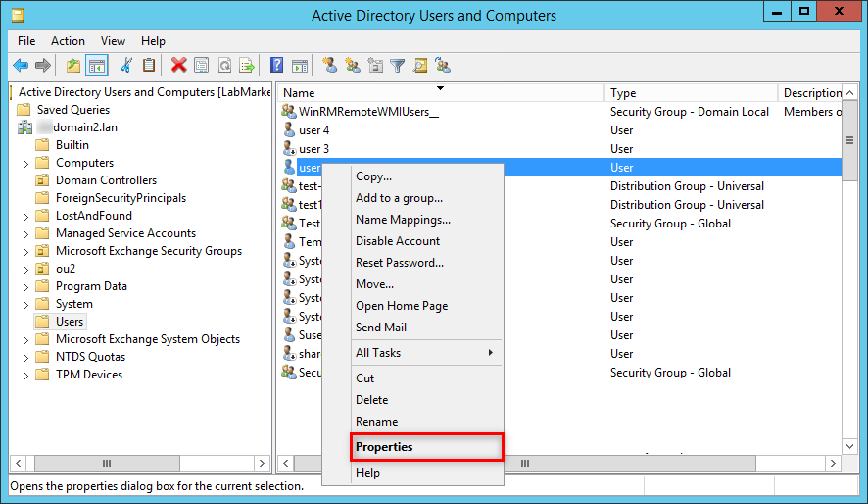This screenshot has width=868, height=504.
Task: Open the All Tasks submenu arrow
Action: (x=491, y=353)
